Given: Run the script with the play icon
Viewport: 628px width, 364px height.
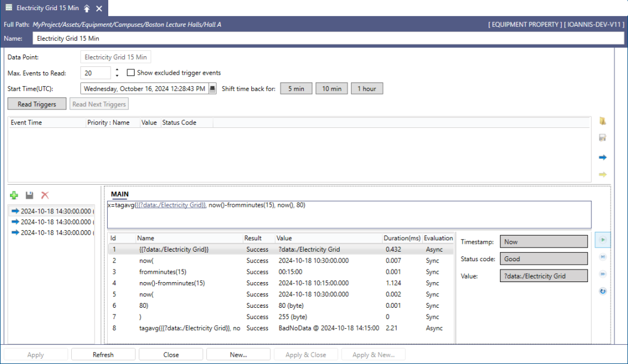Looking at the screenshot, I should (602, 240).
